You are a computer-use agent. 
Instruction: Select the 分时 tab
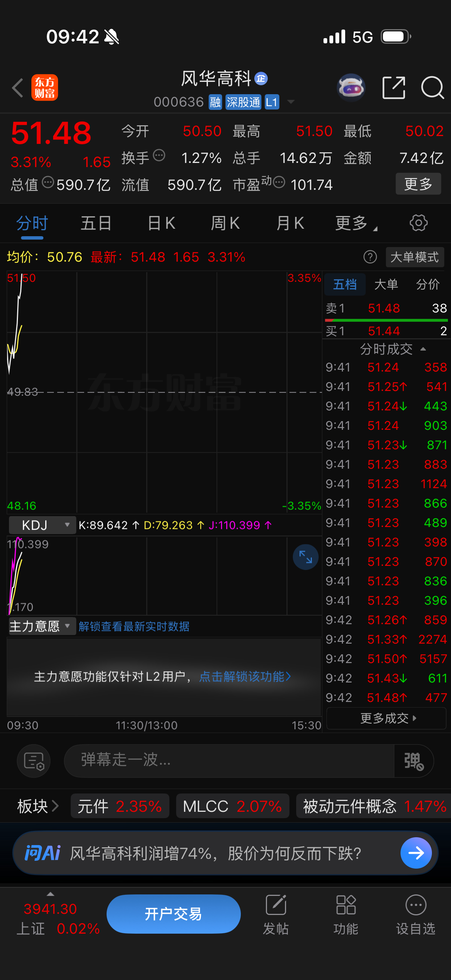click(32, 223)
